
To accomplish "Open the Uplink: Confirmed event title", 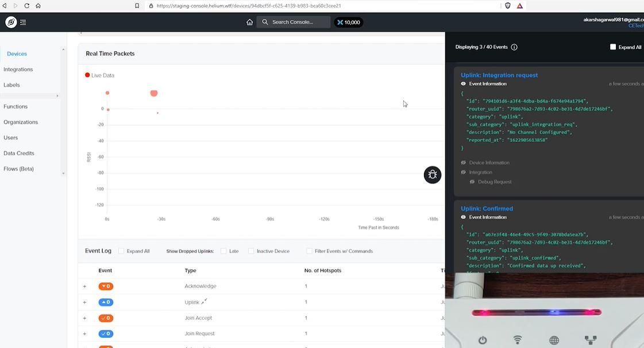I will pyautogui.click(x=487, y=209).
